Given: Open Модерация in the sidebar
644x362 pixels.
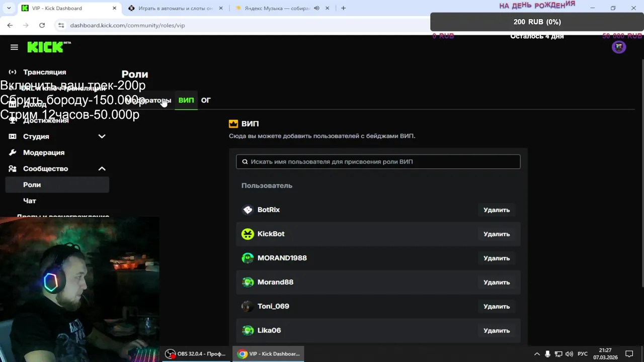Looking at the screenshot, I should click(x=44, y=152).
